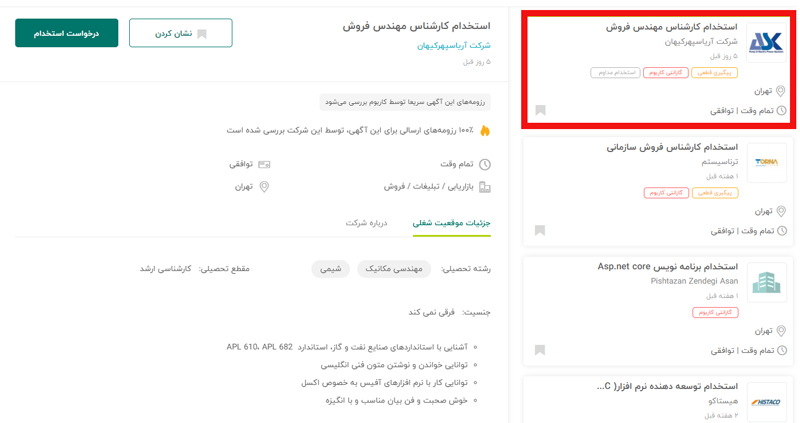Open the استخدام برنامه نویس Asp.net core listing
Viewport: 800px width, 423px height.
[667, 267]
